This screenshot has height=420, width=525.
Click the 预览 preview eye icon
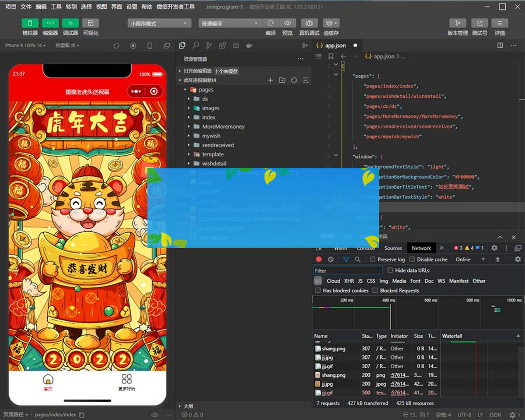[287, 23]
